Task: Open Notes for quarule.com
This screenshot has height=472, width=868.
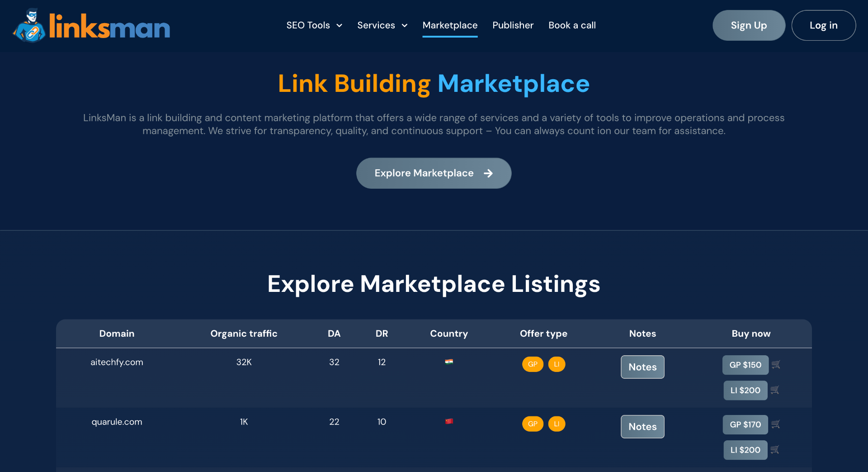Action: pyautogui.click(x=642, y=427)
